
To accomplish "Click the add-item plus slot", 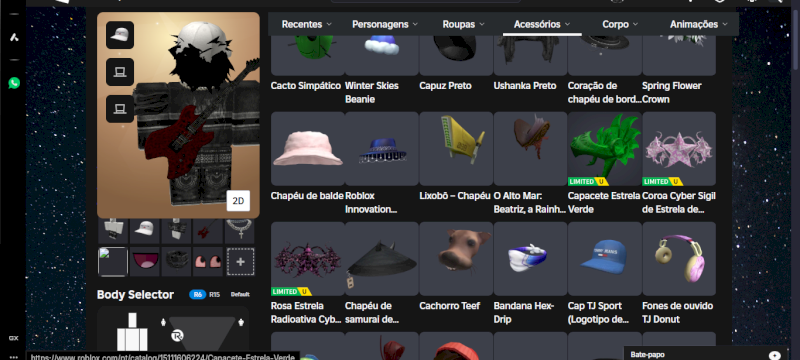I will (x=240, y=262).
